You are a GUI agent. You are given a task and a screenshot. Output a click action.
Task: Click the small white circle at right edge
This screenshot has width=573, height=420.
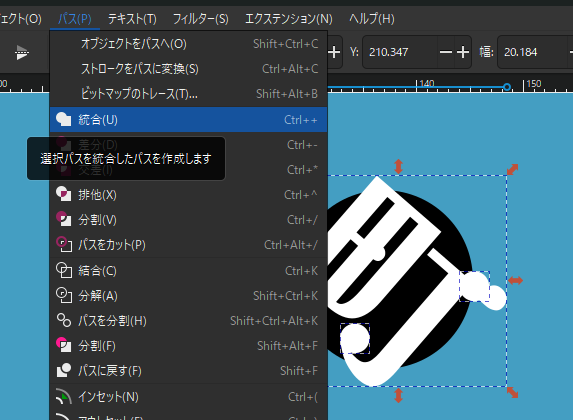coord(496,298)
